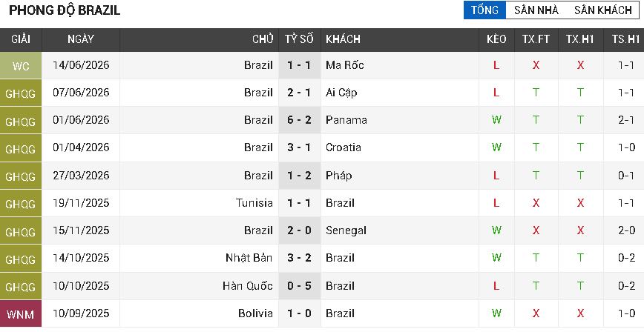Screen dimensions: 644x332
Task: Click GHQG badge for Panama match
Action: point(21,121)
